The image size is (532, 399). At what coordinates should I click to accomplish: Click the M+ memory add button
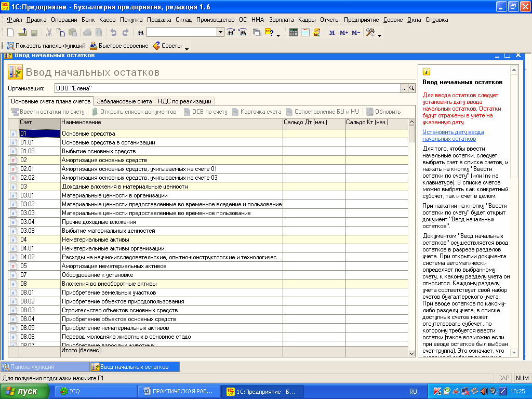tap(344, 33)
